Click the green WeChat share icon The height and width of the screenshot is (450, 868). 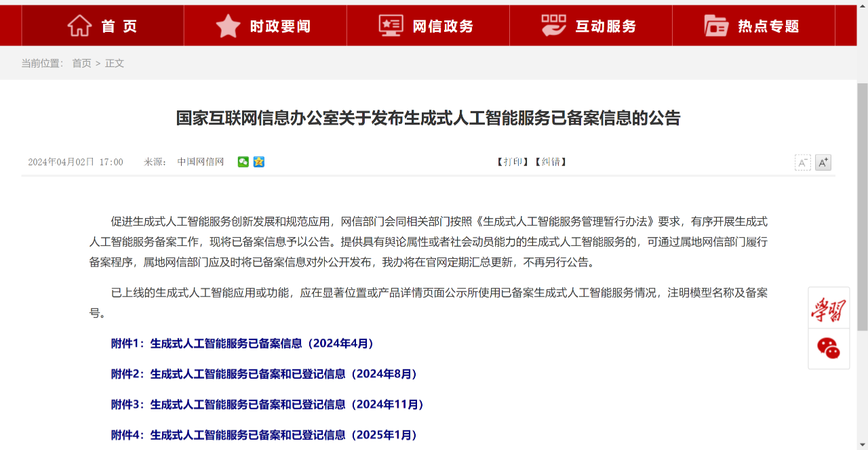coord(243,162)
